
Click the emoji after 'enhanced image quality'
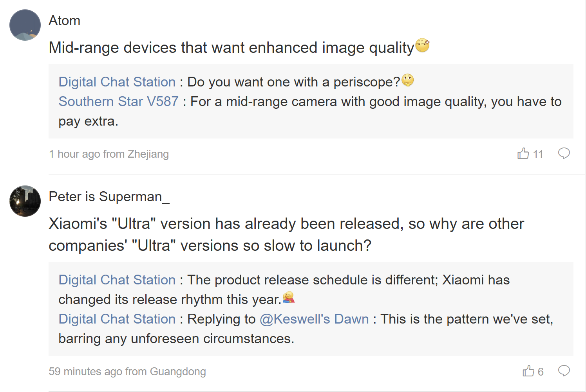coord(422,46)
